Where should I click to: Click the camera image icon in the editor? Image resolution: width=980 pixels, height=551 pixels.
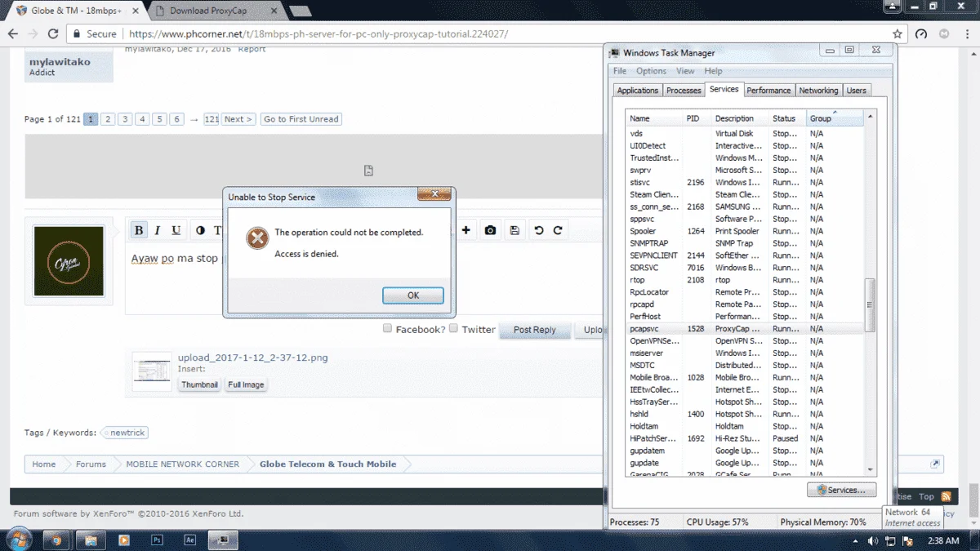coord(490,230)
